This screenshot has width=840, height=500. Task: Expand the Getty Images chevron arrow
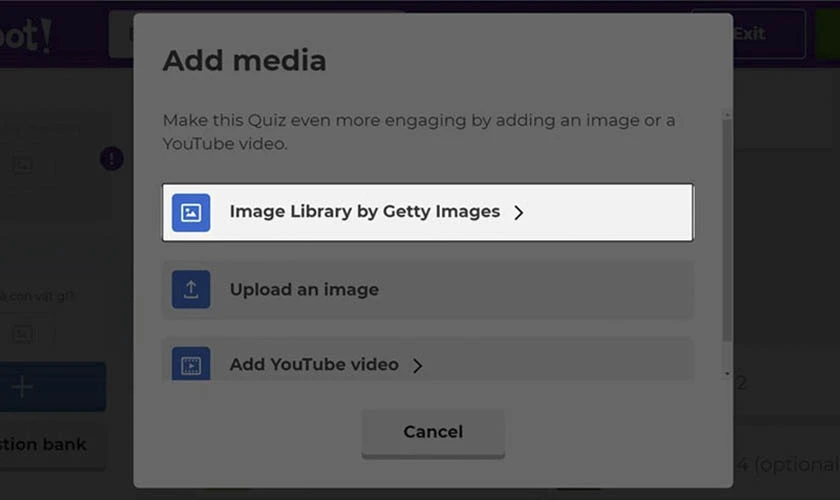[x=518, y=213]
